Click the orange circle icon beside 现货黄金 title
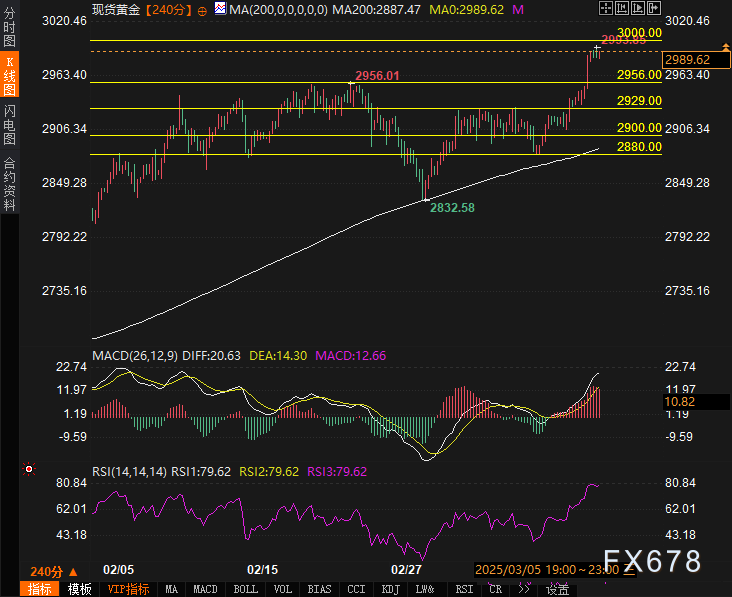The image size is (732, 597). (203, 10)
